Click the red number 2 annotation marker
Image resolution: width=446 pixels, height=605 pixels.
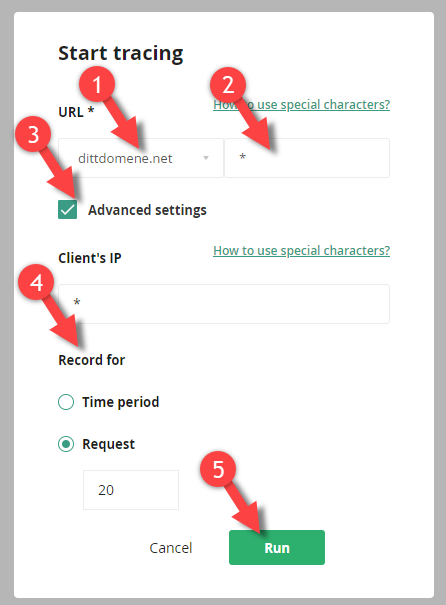pyautogui.click(x=228, y=85)
